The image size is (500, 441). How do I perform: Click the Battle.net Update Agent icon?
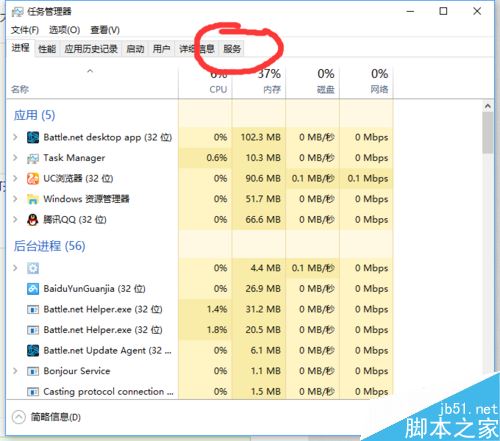[33, 350]
